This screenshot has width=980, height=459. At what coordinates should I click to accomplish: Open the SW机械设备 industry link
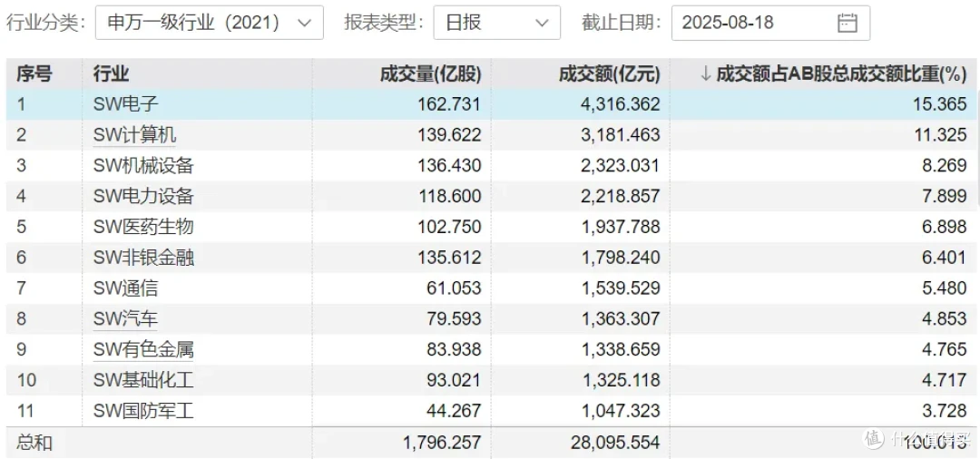143,165
